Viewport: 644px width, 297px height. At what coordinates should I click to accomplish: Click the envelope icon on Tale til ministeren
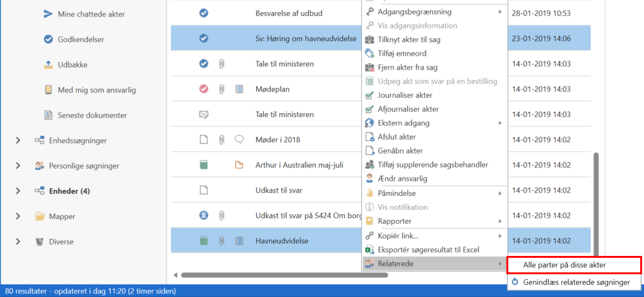(x=203, y=114)
